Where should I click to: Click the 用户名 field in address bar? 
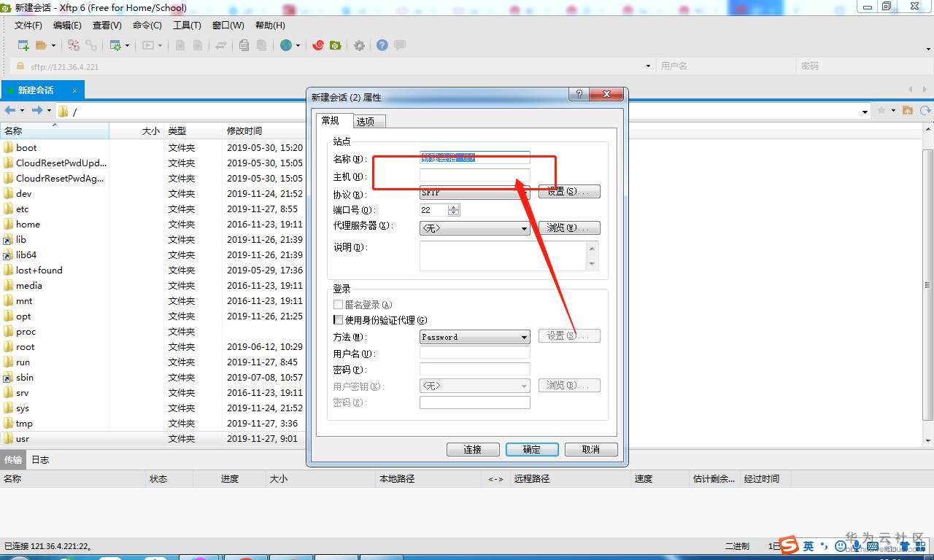(726, 66)
